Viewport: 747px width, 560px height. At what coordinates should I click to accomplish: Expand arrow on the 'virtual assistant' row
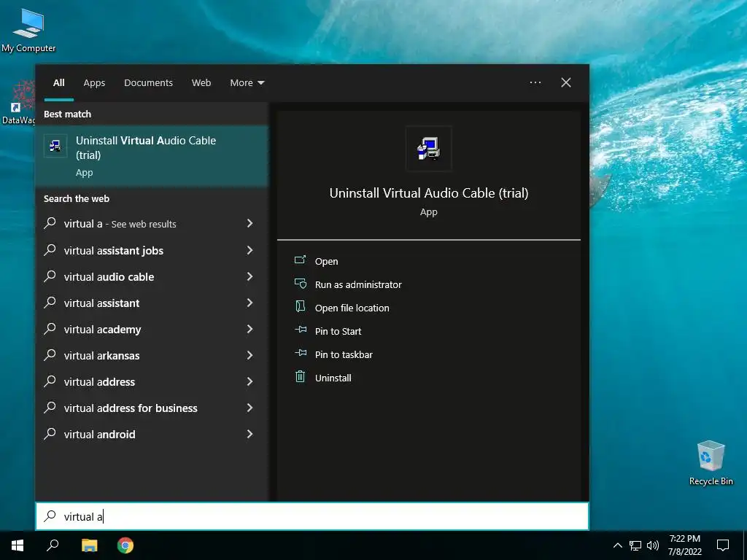[249, 303]
